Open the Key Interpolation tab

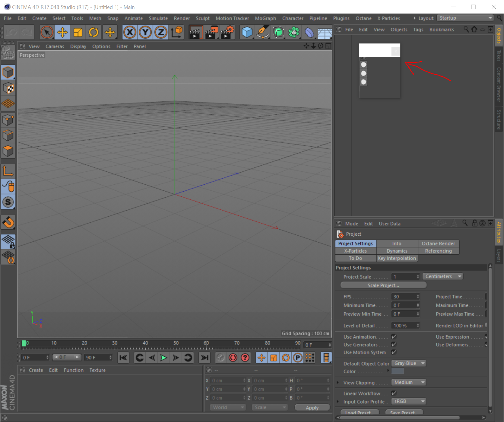click(x=397, y=258)
